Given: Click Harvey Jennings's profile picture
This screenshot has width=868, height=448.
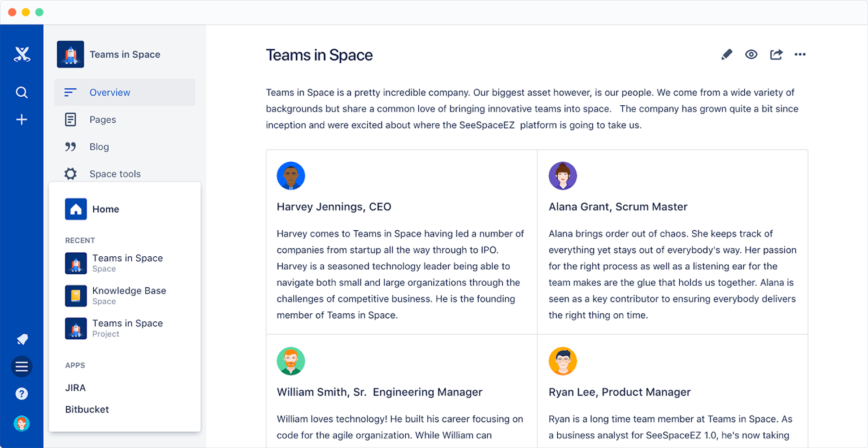Looking at the screenshot, I should [290, 175].
